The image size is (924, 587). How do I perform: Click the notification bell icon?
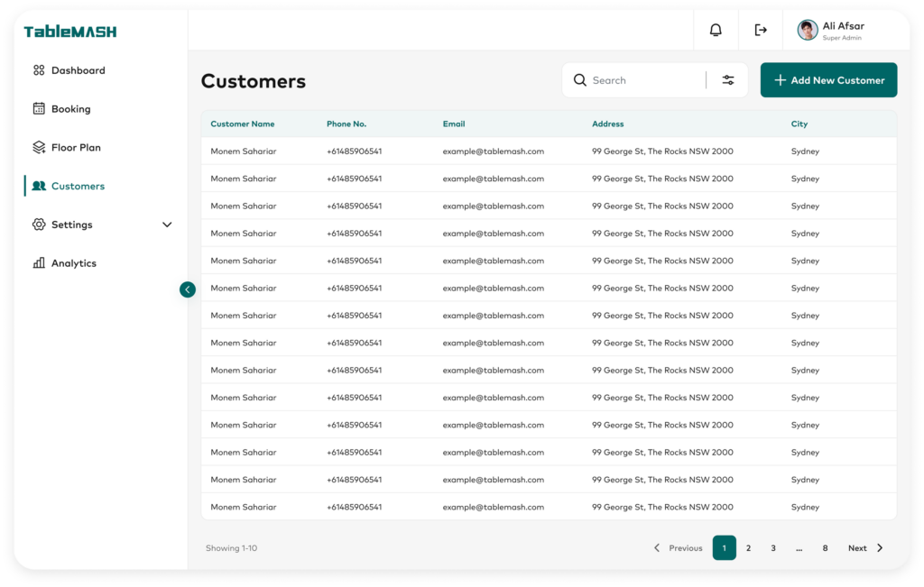716,30
